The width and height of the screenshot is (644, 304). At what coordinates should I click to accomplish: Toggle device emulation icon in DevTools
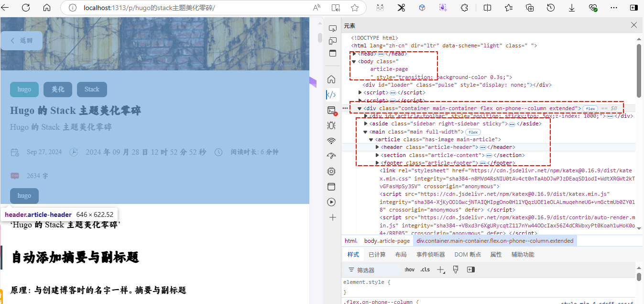pos(332,41)
